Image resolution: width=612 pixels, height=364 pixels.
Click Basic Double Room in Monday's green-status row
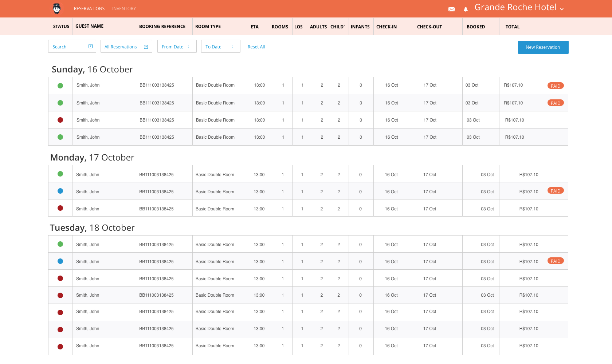[215, 175]
